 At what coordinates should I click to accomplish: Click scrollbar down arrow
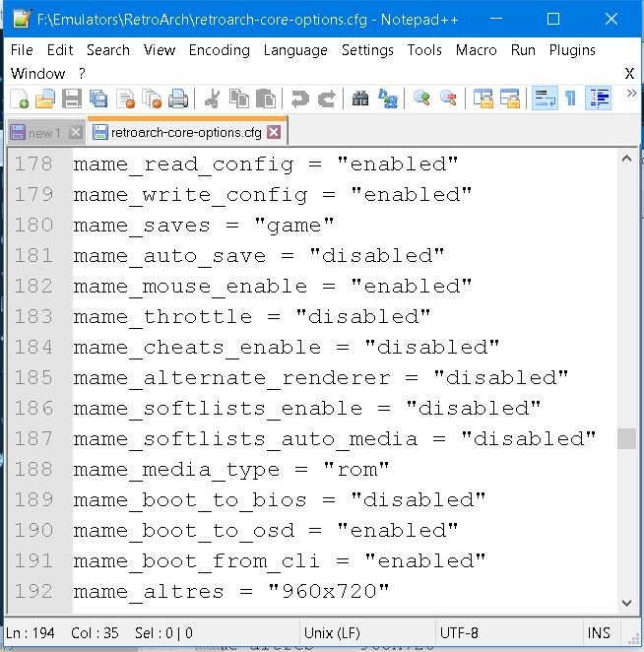626,603
